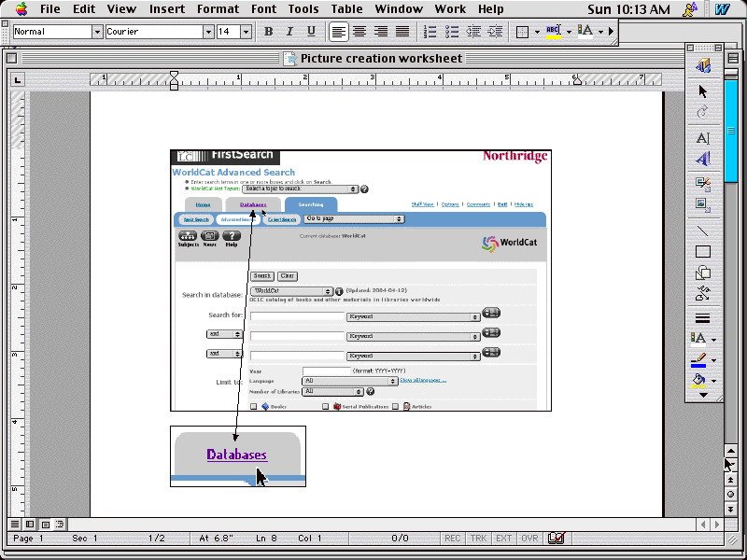Click the Insert Picture From File icon
747x560 pixels.
(x=703, y=204)
